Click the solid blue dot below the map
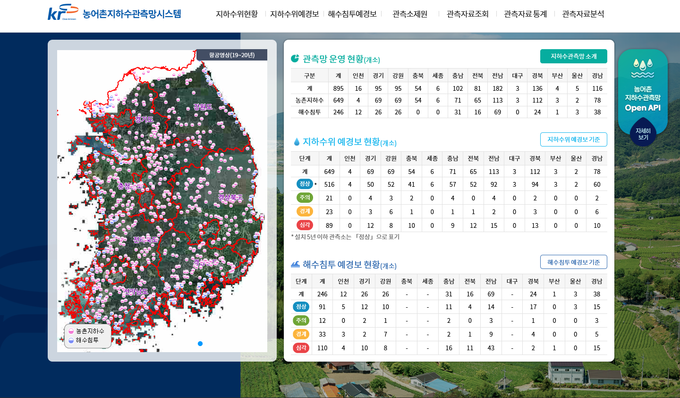The height and width of the screenshot is (398, 680). pyautogui.click(x=200, y=343)
